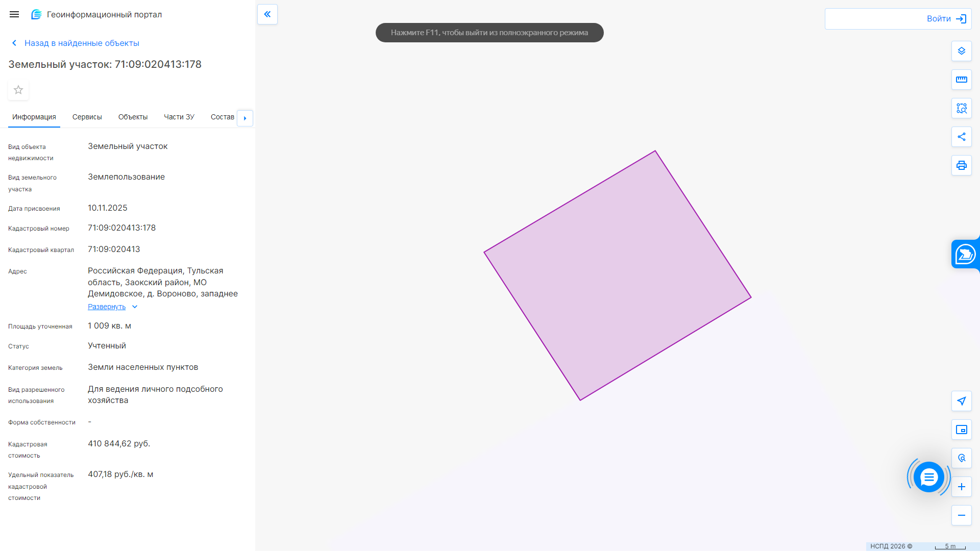This screenshot has height=554, width=980.
Task: Click the star favorite icon
Action: pyautogui.click(x=18, y=90)
